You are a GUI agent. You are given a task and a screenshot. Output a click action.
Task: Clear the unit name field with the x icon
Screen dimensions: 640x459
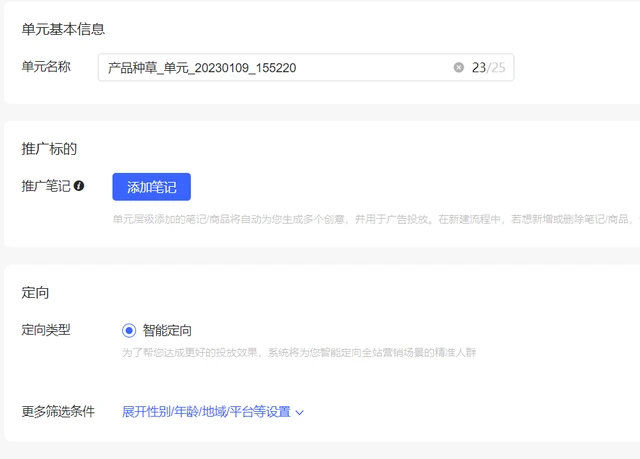[459, 68]
